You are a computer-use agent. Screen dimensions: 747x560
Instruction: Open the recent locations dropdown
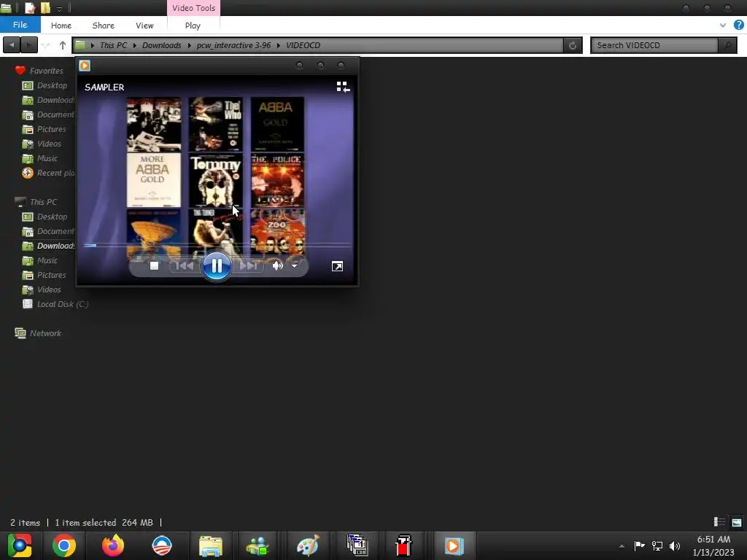[46, 45]
